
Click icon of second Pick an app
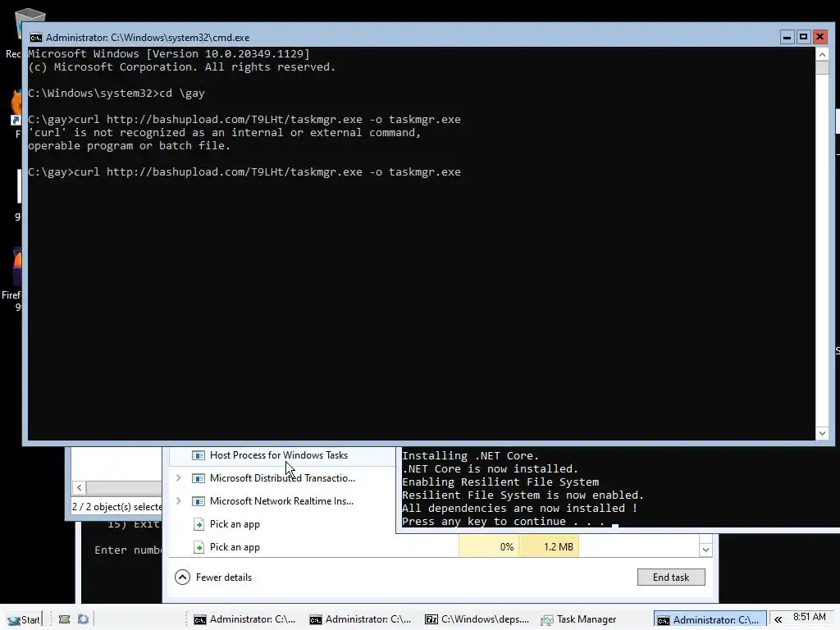[x=199, y=547]
